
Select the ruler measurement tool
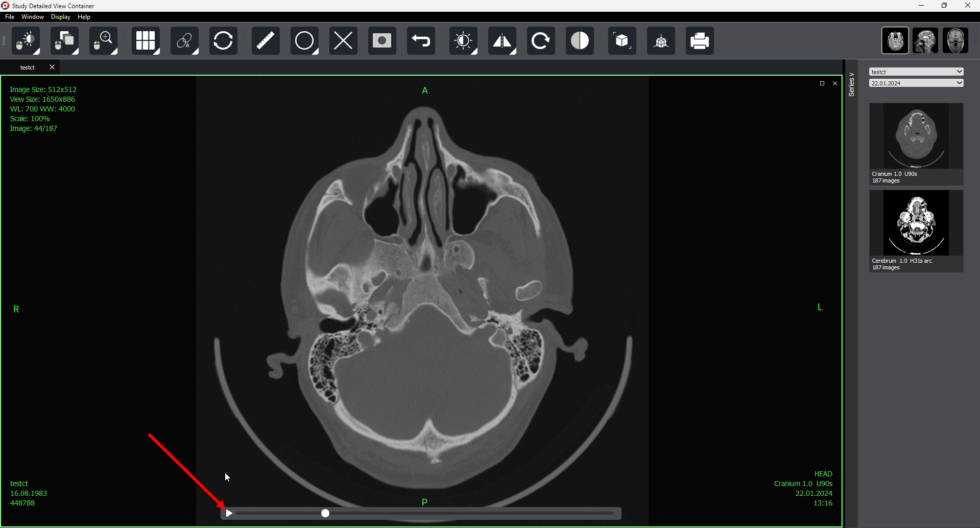(266, 41)
